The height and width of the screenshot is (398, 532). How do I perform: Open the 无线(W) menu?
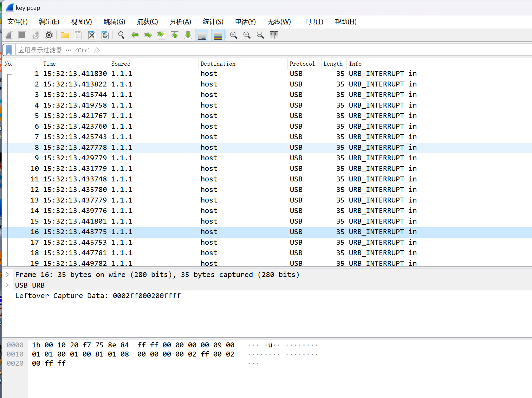pos(279,22)
